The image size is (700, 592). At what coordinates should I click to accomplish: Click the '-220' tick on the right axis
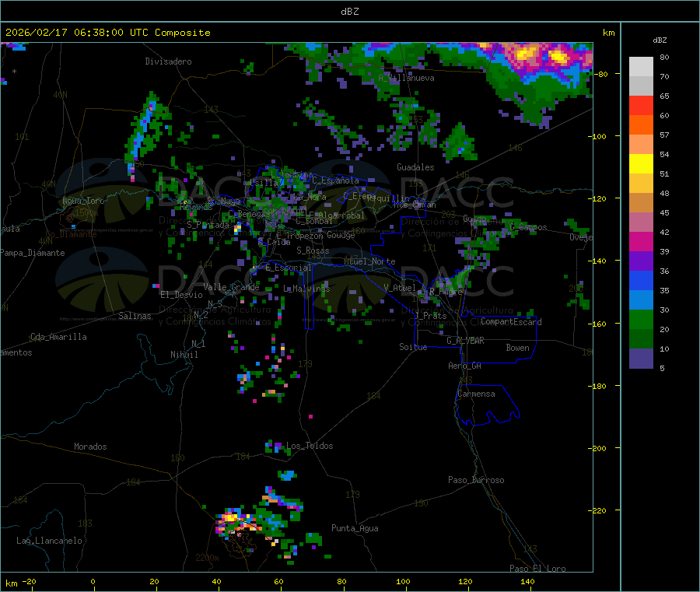pyautogui.click(x=597, y=511)
